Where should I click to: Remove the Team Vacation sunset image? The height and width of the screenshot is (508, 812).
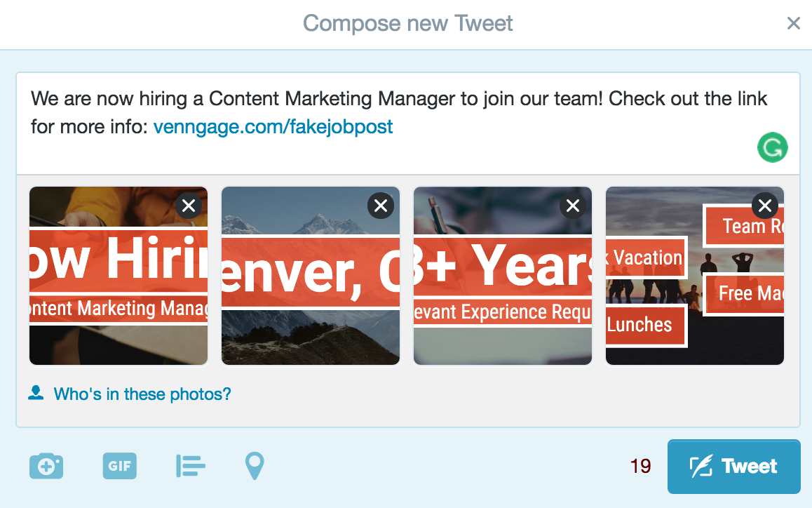coord(765,206)
